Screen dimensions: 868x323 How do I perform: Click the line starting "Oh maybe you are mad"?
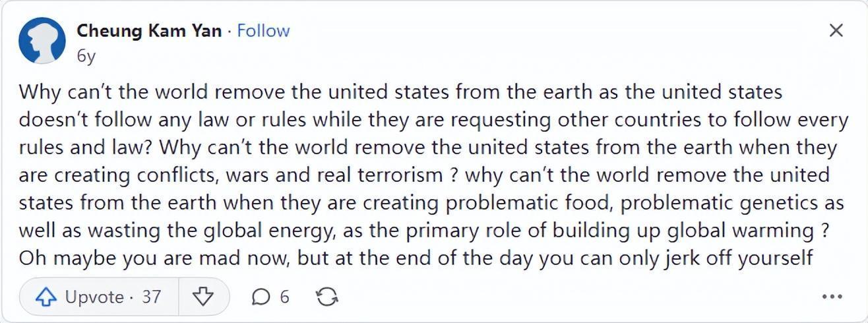(x=416, y=258)
